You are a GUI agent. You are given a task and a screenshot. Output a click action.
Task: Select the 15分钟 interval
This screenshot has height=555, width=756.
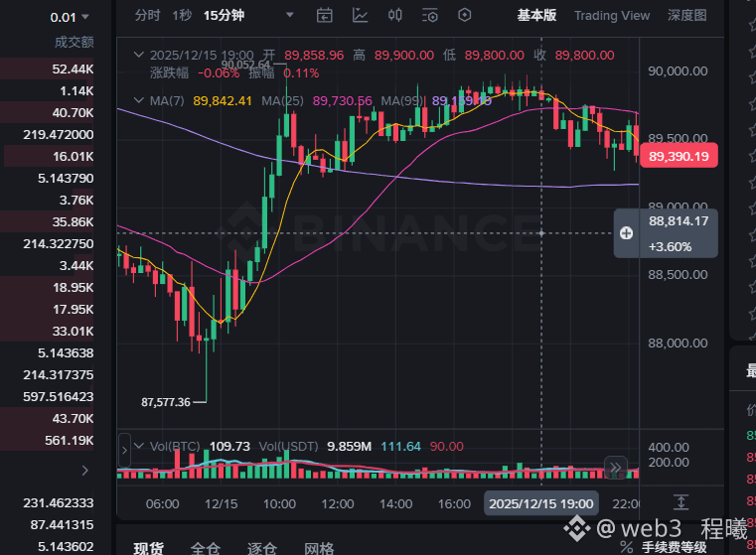(x=224, y=16)
